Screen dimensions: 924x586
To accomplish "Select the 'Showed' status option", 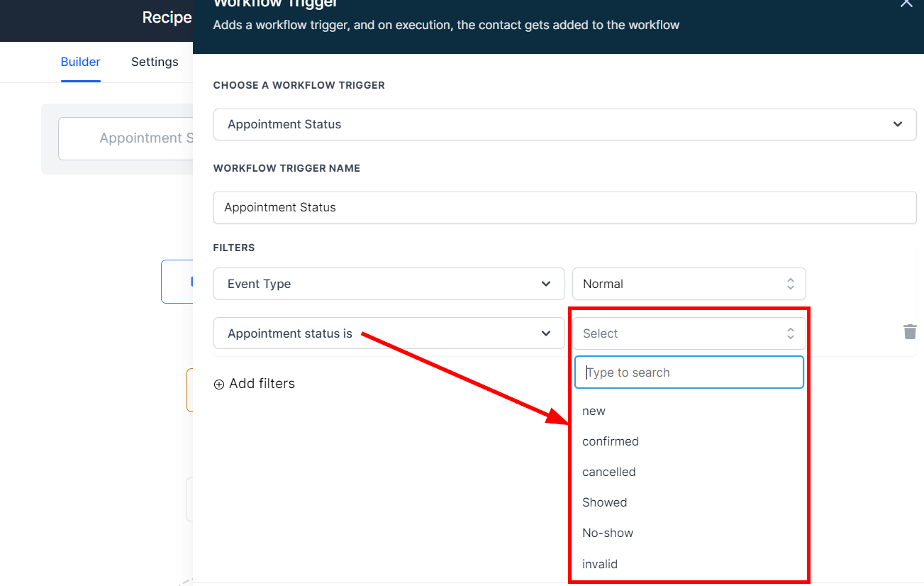I will [605, 502].
